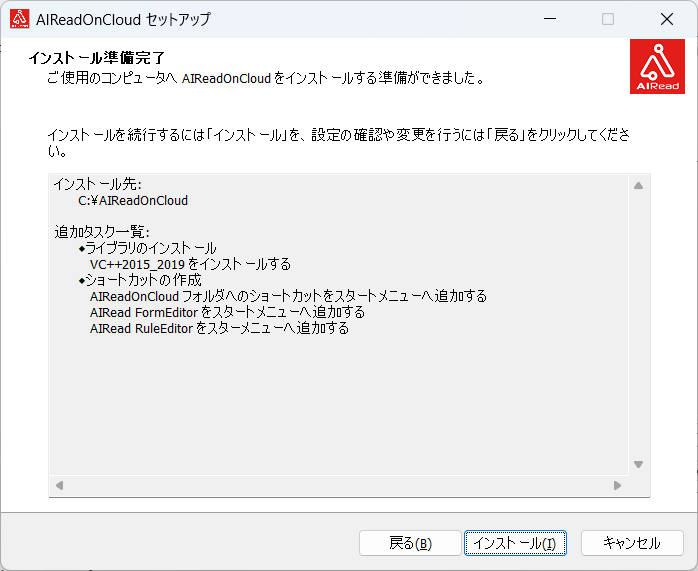Click the AIReadOnCloud セットアップ window title

click(123, 20)
